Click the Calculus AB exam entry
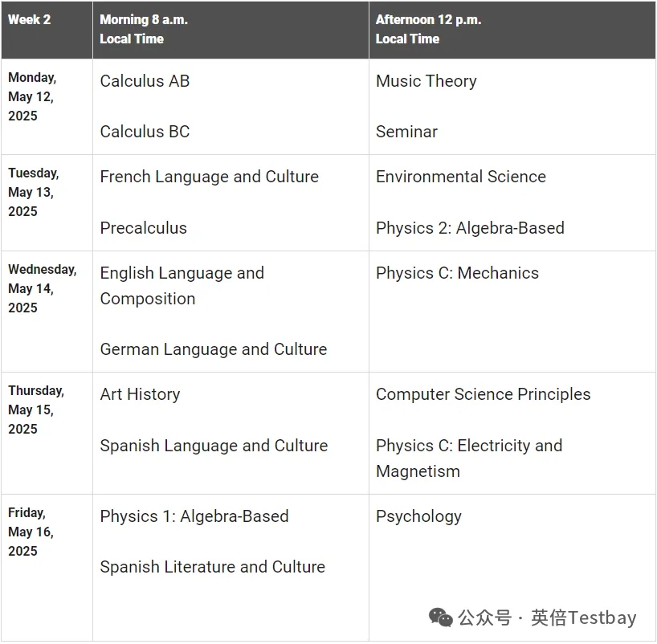Viewport: 657px width, 644px height. pyautogui.click(x=145, y=81)
